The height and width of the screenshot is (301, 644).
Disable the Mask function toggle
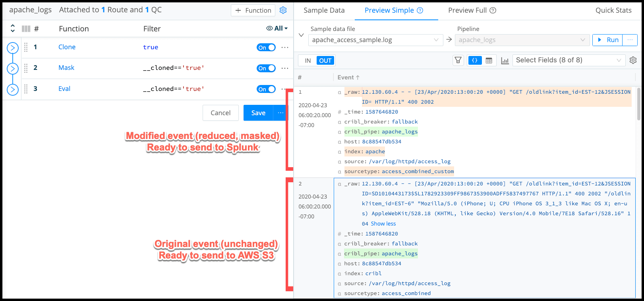pos(266,68)
